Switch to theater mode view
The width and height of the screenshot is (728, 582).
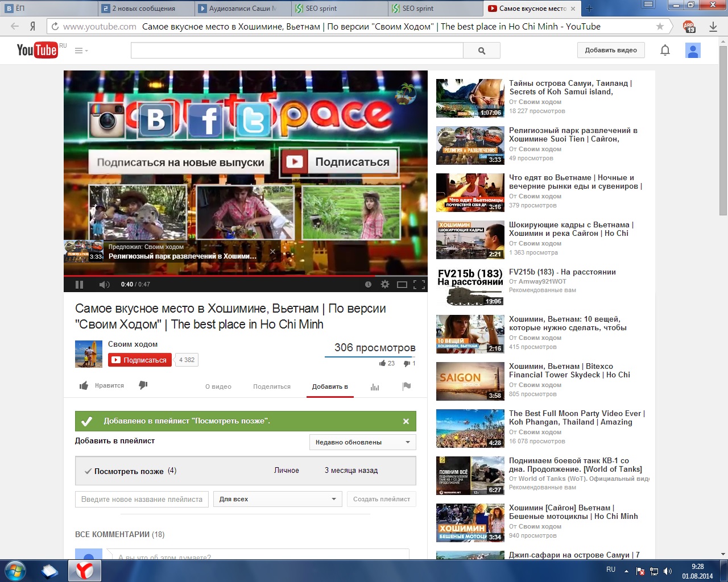click(402, 284)
